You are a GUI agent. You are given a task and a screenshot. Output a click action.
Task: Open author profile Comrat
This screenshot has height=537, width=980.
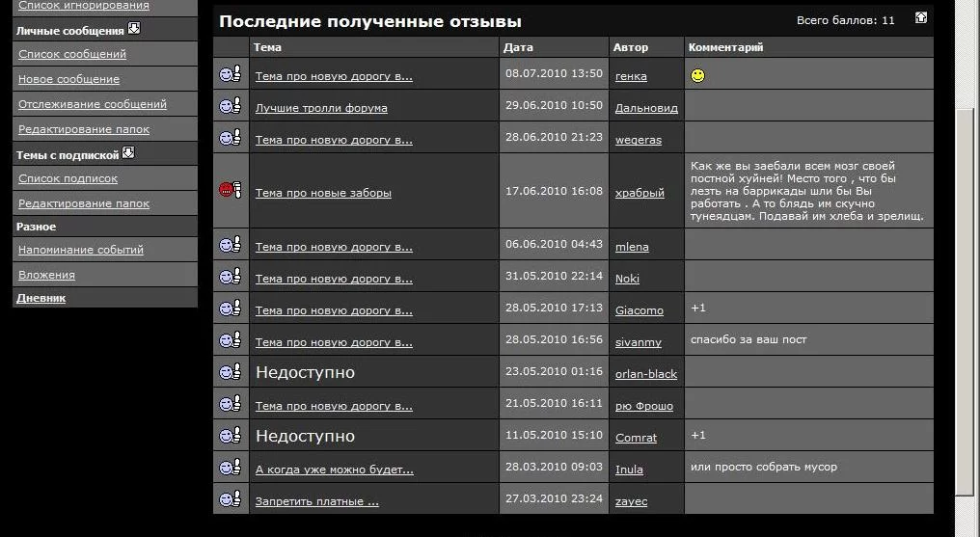[x=636, y=438]
